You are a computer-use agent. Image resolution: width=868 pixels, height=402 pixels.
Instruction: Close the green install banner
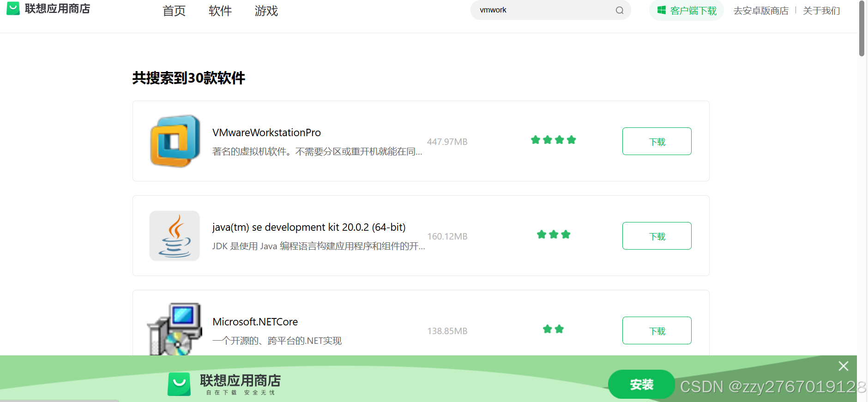[x=844, y=366]
